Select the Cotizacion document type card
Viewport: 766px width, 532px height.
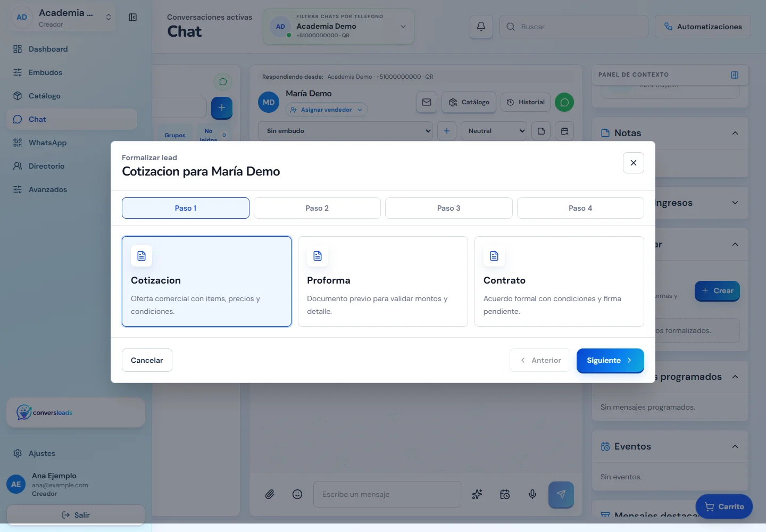(x=206, y=281)
